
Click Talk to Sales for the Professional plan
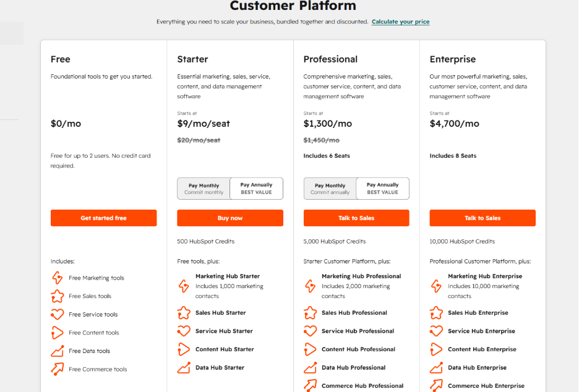(x=356, y=218)
